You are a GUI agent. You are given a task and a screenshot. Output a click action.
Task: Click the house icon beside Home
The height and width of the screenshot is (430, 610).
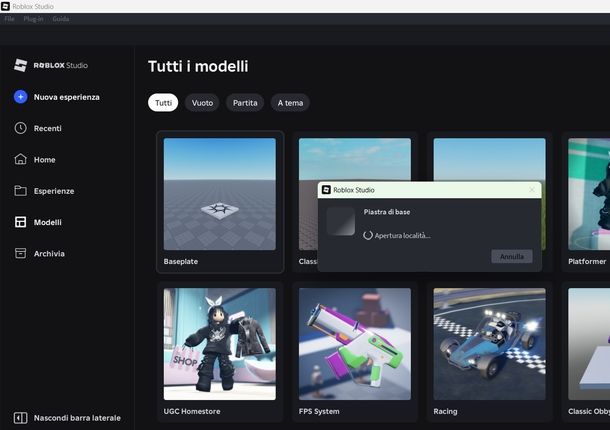point(20,159)
